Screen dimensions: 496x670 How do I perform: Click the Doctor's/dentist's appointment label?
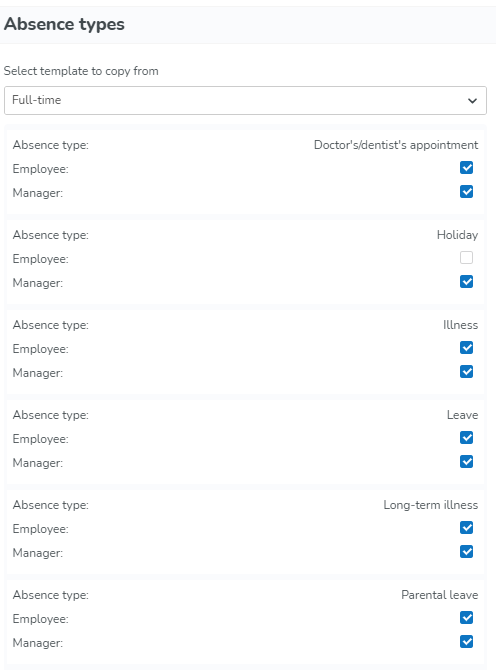pyautogui.click(x=396, y=145)
